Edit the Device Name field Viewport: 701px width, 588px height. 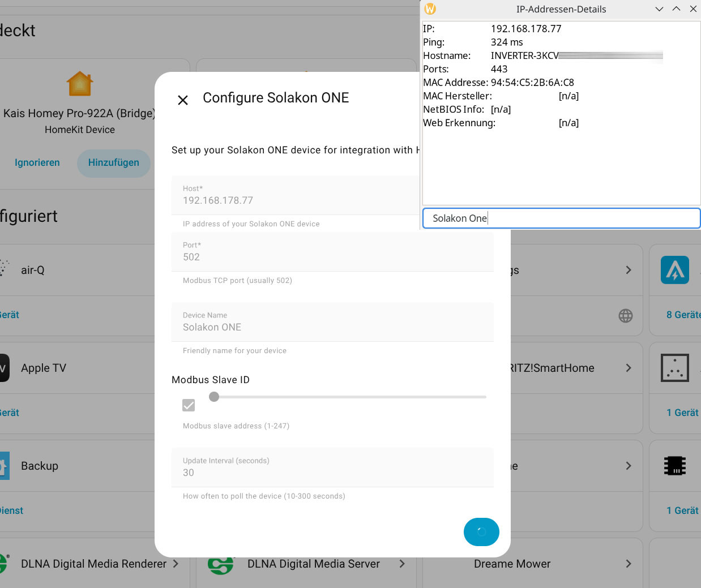(332, 322)
